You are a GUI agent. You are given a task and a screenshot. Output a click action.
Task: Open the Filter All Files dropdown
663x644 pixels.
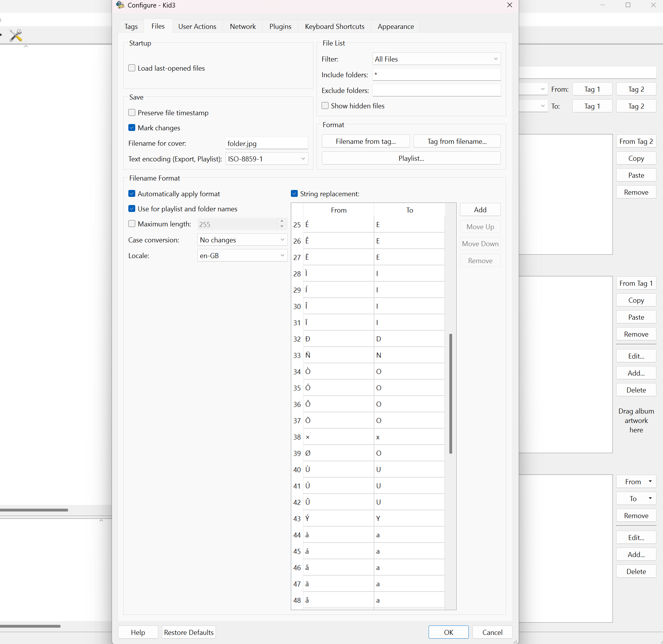point(436,59)
